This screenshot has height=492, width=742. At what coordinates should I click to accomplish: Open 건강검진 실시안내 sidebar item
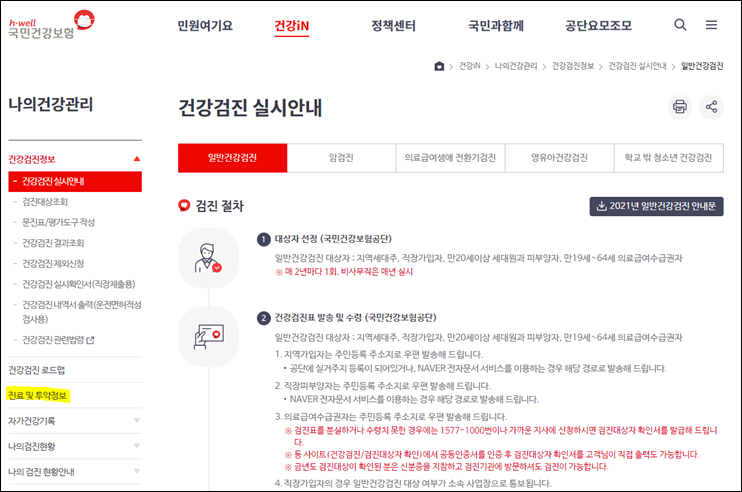click(75, 182)
